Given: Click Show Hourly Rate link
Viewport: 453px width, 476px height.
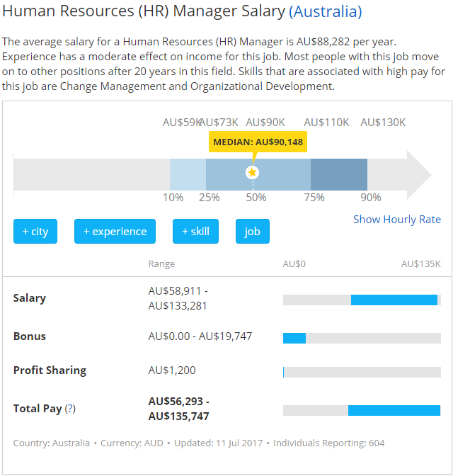Looking at the screenshot, I should [397, 219].
